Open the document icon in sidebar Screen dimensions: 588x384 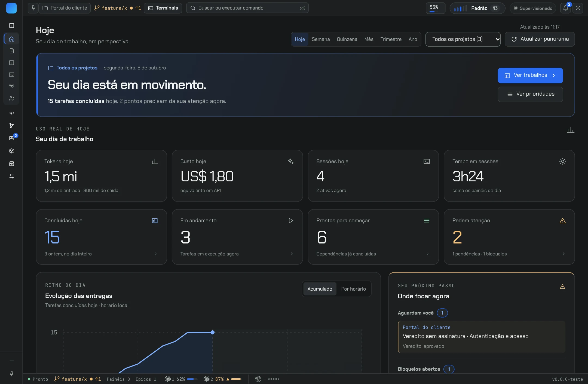[x=11, y=51]
